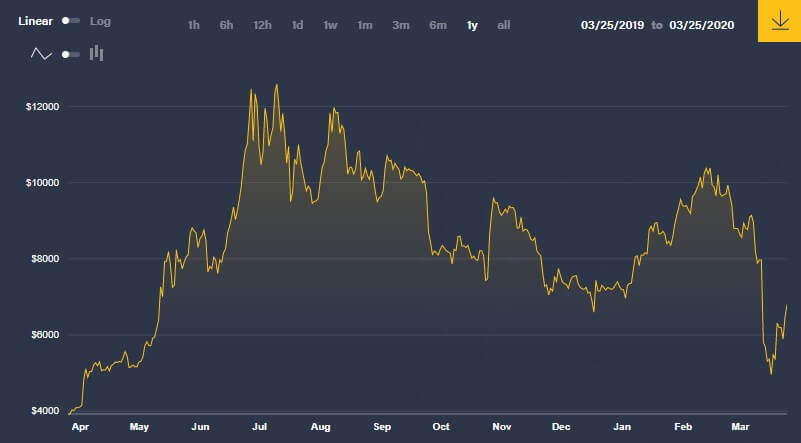Screen dimensions: 801x443
Task: Select the 6m time range
Action: pyautogui.click(x=438, y=25)
